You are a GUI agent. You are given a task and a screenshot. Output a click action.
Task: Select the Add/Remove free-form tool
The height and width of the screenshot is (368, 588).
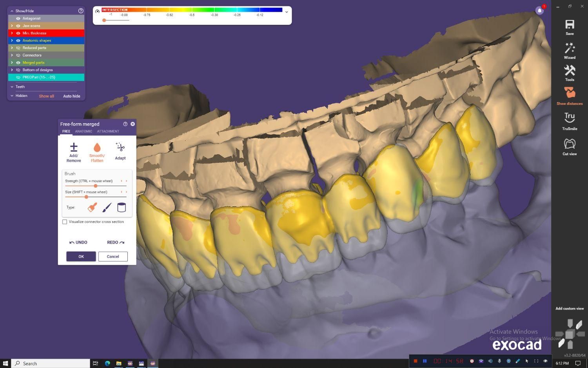[74, 152]
